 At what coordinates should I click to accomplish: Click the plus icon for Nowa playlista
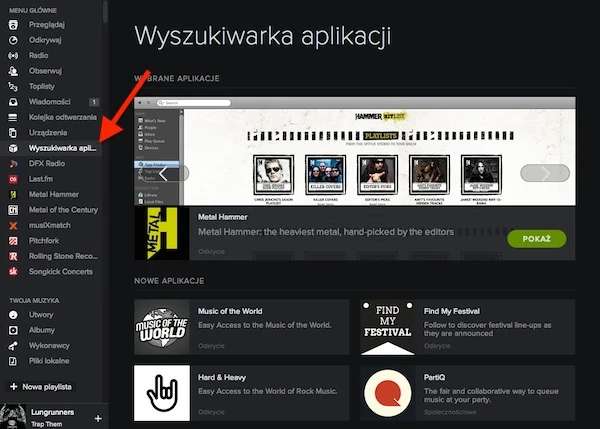point(13,387)
